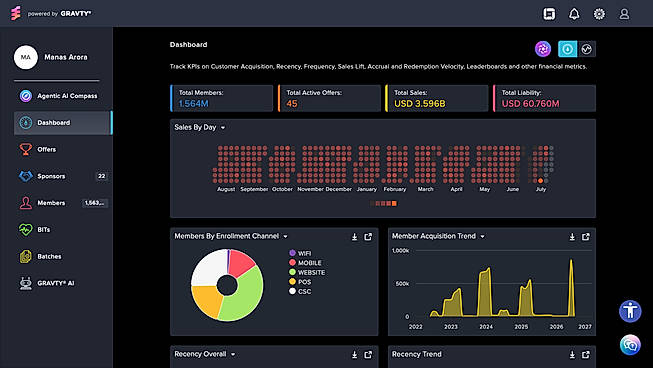653x368 pixels.
Task: Go to Offers in sidebar
Action: click(x=62, y=149)
